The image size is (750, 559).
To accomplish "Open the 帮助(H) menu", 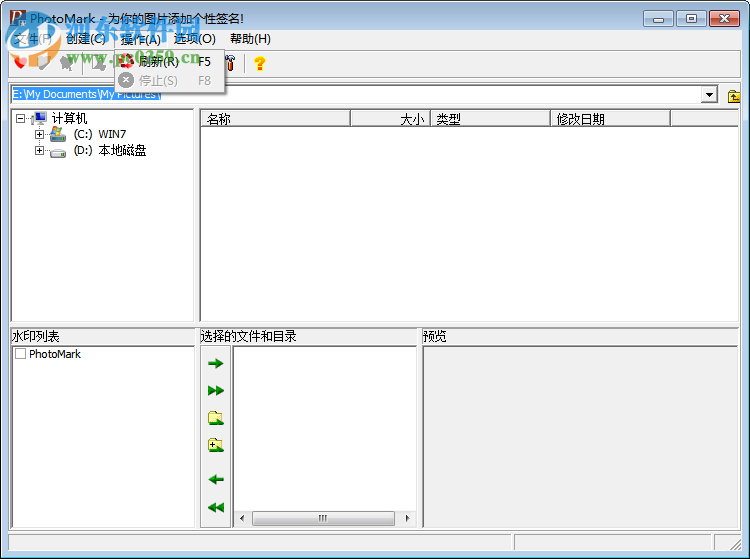I will tap(250, 39).
